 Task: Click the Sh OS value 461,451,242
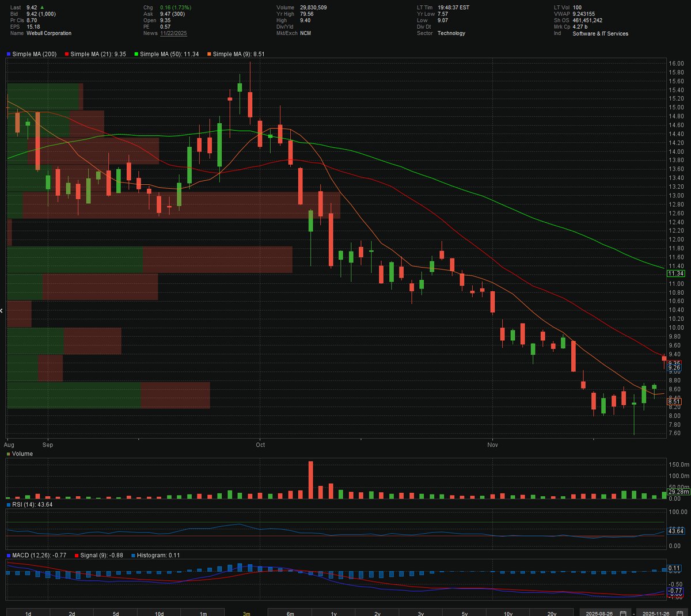(587, 20)
